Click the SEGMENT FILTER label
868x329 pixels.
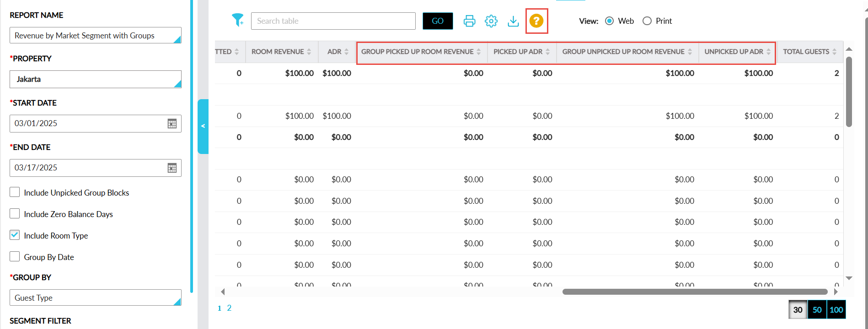(40, 321)
